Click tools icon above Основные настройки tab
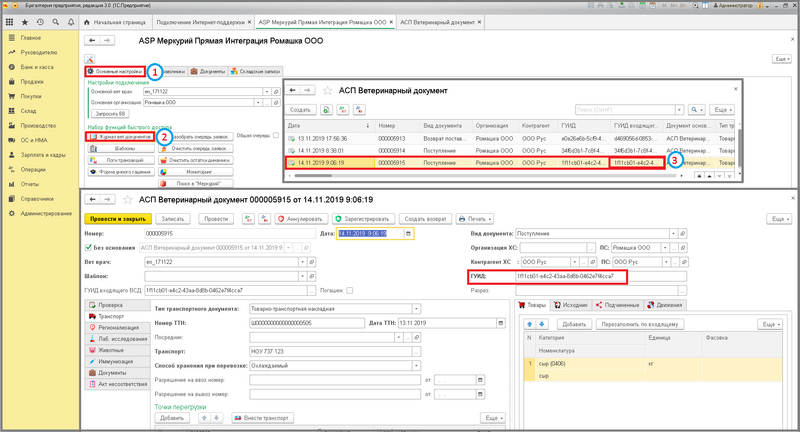Viewport: 800px width, 432px height. 89,59
